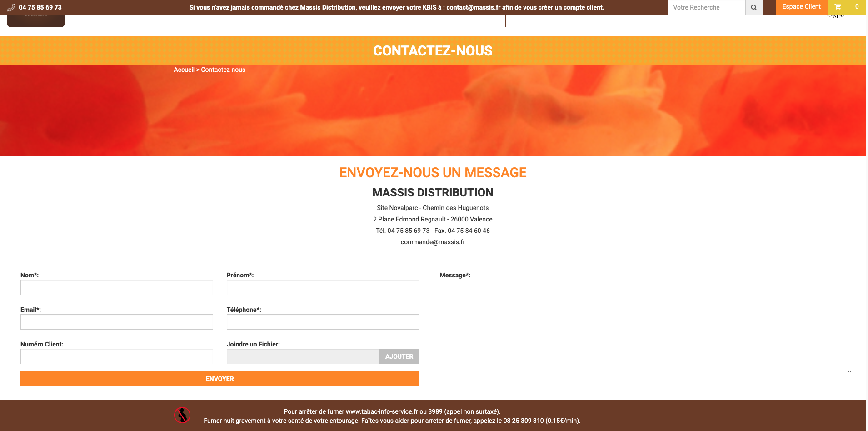This screenshot has width=868, height=431.
Task: Click the KBIS notice in top bar
Action: click(x=396, y=7)
